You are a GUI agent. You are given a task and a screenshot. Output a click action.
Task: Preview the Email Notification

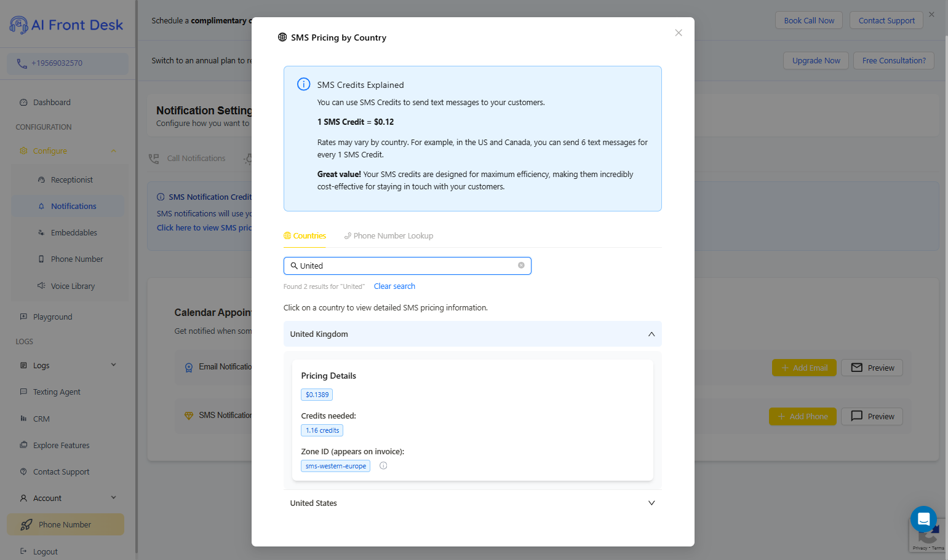point(872,368)
